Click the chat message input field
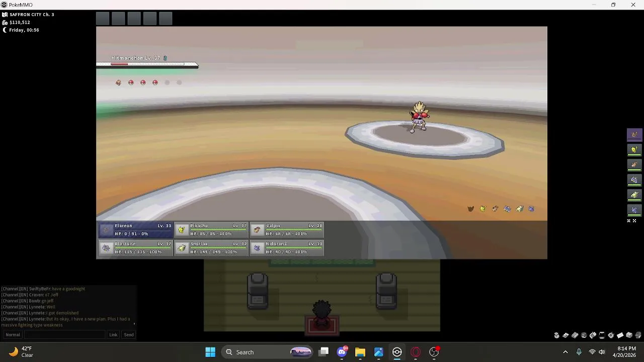Viewport: 644px width, 362px height. tap(65, 335)
